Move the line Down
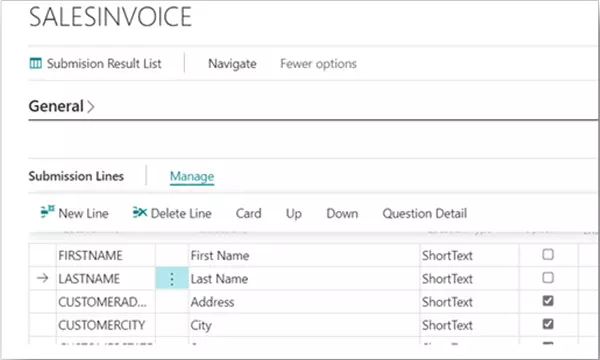Viewport: 600px width, 360px height. 342,213
